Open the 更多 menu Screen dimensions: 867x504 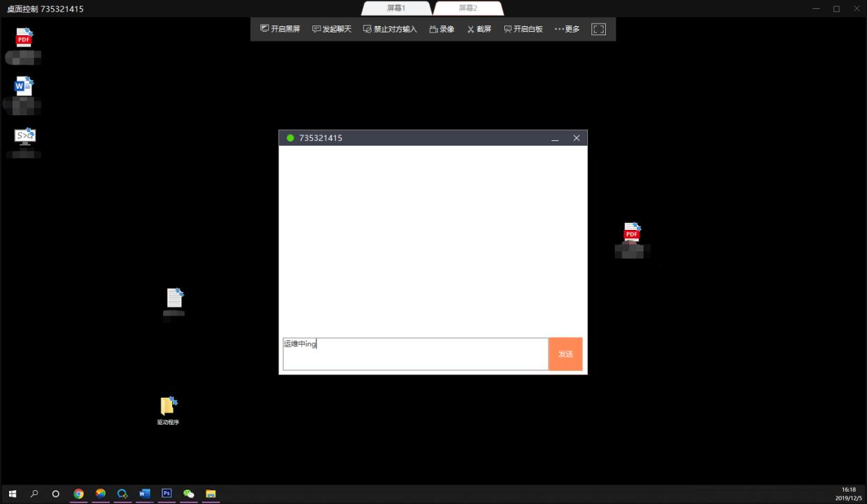567,29
